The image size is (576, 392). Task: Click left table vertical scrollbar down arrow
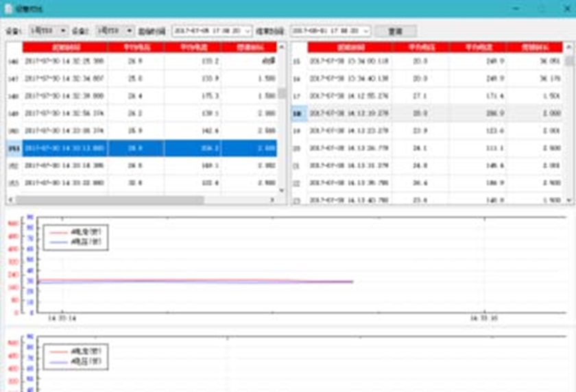(282, 191)
